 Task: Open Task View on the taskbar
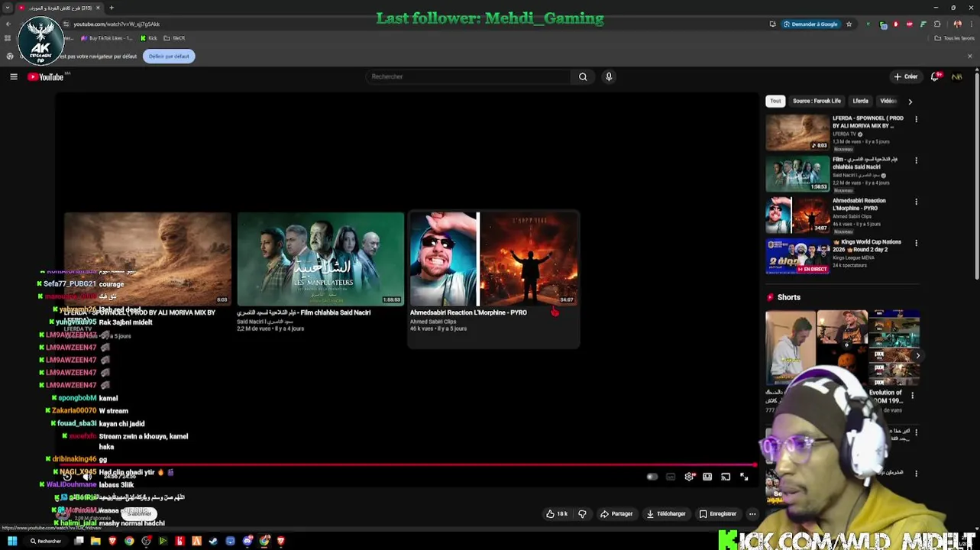79,541
